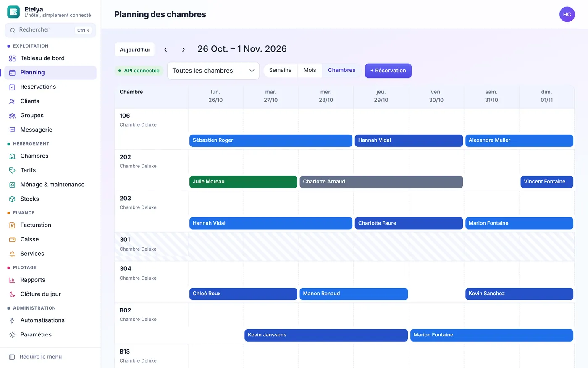
Task: Open Julie Moreau green booking bar
Action: coord(243,182)
